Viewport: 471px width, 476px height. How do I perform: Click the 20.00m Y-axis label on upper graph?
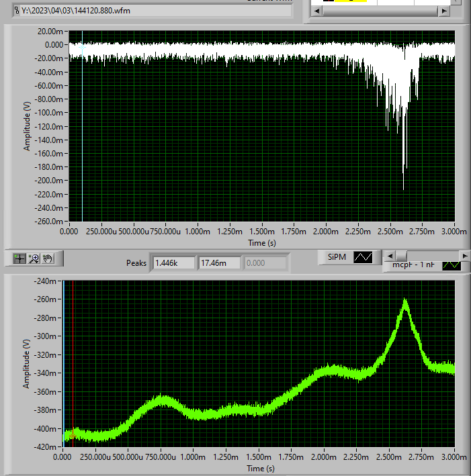tap(50, 32)
